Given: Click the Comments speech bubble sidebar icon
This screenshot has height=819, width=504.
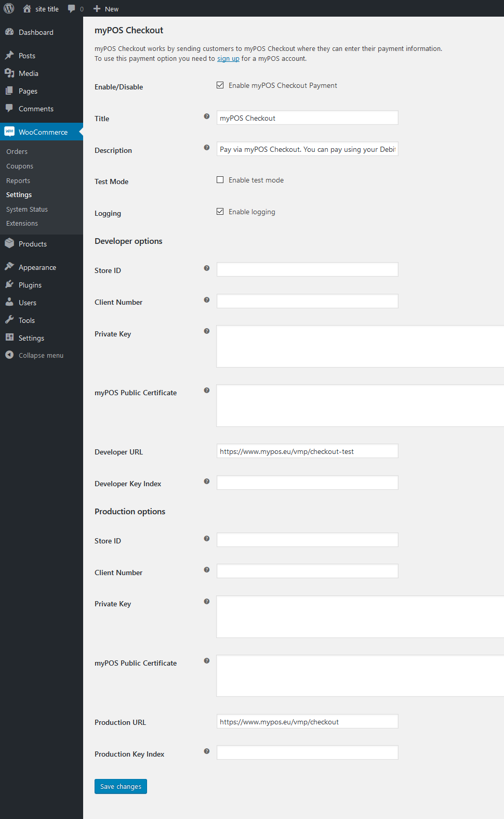Looking at the screenshot, I should pyautogui.click(x=9, y=108).
